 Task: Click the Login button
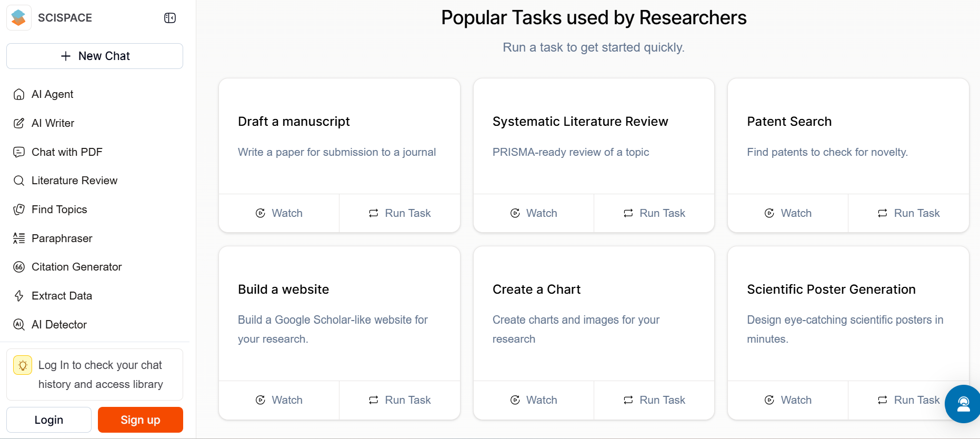(49, 420)
